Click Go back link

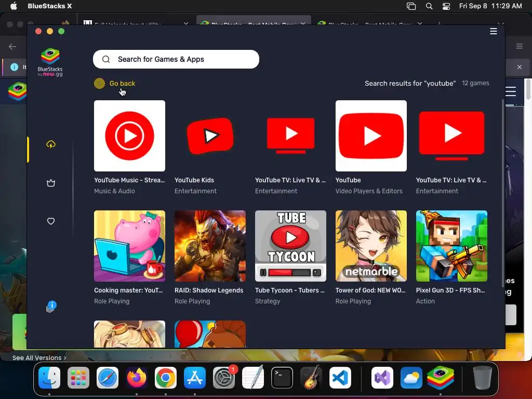[122, 84]
